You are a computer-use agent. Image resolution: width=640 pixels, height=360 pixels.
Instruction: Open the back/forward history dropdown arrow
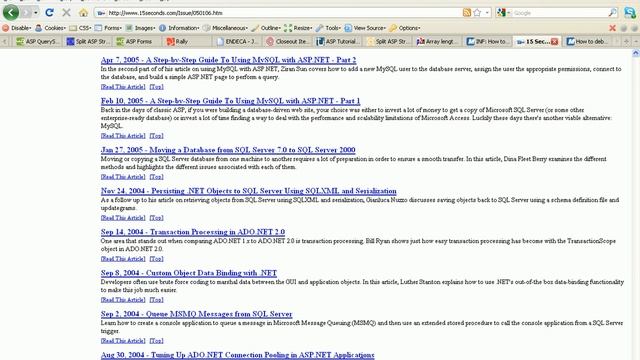36,13
